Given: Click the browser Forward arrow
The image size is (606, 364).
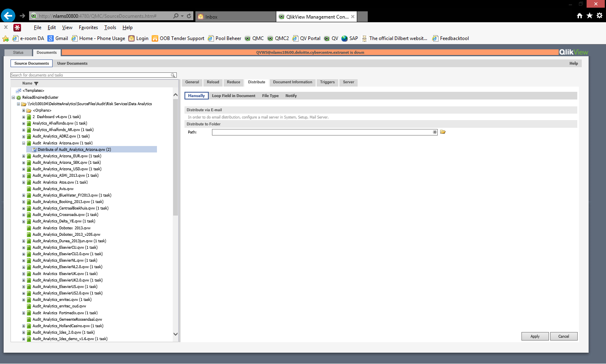Looking at the screenshot, I should [x=22, y=16].
